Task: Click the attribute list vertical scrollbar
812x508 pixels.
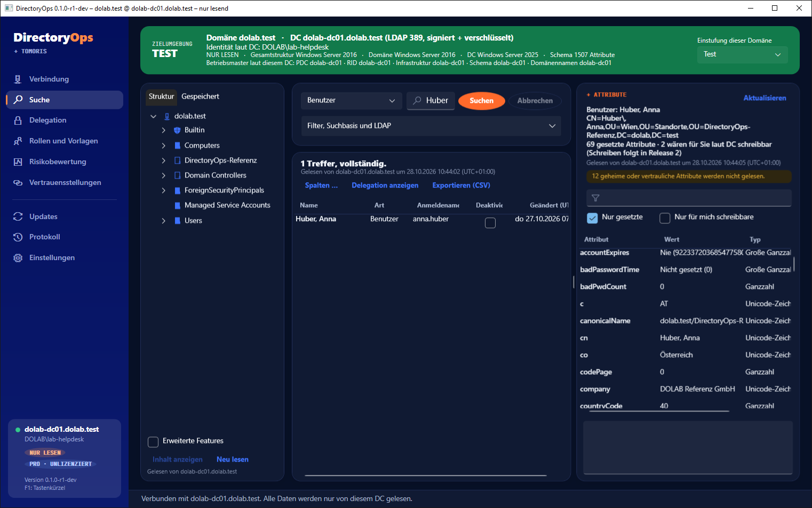Action: coord(794,264)
